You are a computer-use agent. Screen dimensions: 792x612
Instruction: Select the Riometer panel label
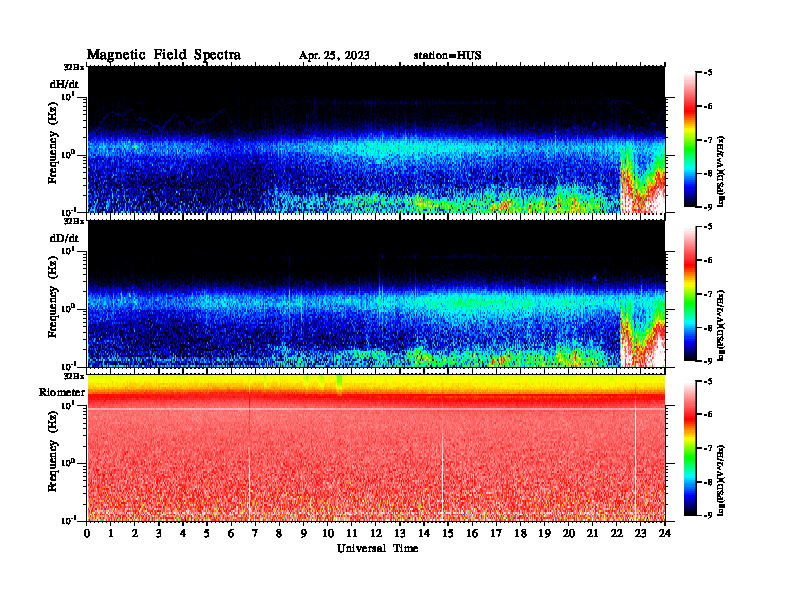click(x=62, y=392)
